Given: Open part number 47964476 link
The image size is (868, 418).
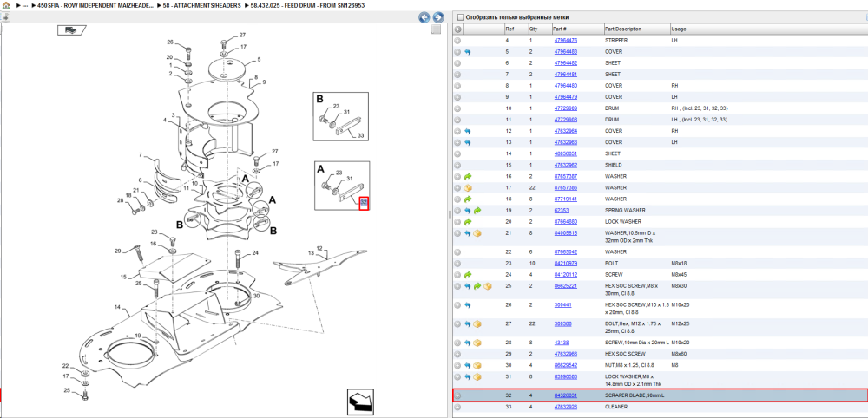Looking at the screenshot, I should 566,41.
